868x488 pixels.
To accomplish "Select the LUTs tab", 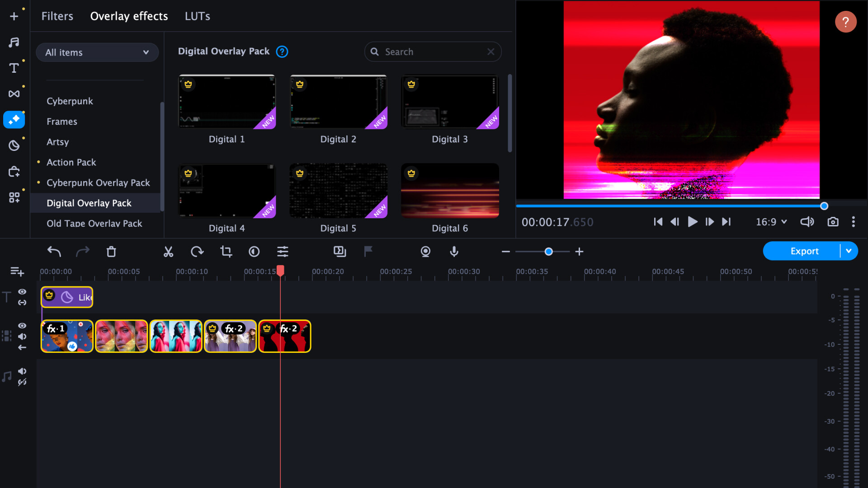I will (197, 16).
